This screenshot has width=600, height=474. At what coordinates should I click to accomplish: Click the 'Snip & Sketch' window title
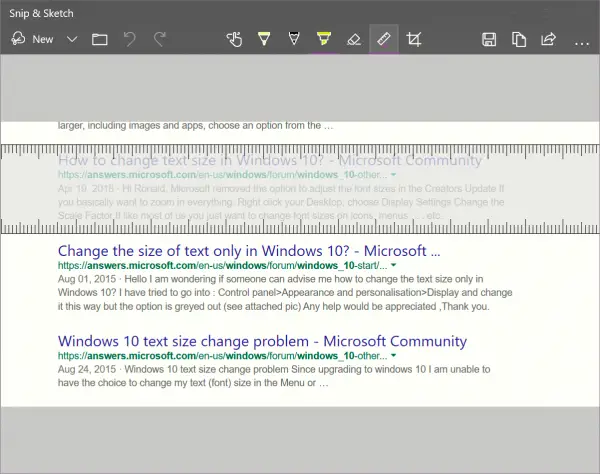click(x=41, y=13)
